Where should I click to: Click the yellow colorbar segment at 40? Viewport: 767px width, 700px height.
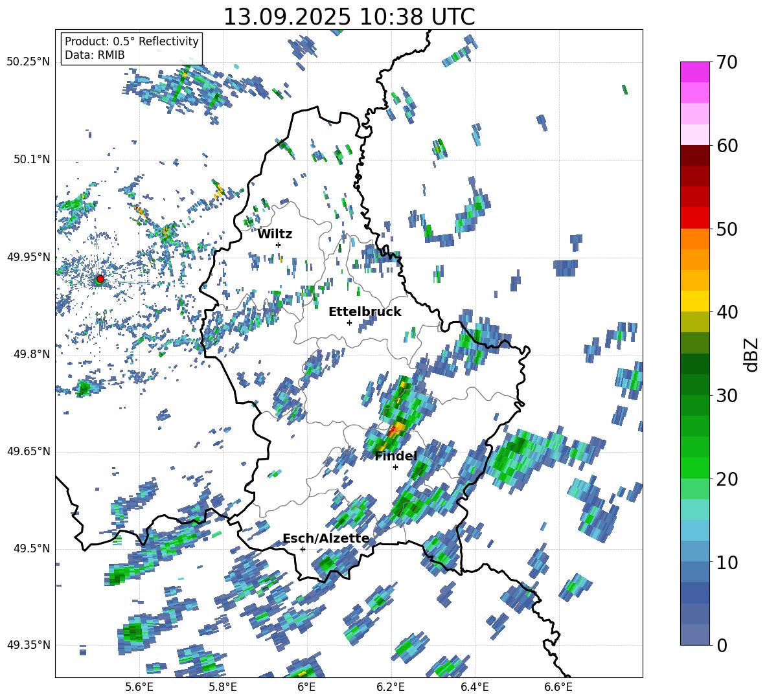(x=694, y=301)
